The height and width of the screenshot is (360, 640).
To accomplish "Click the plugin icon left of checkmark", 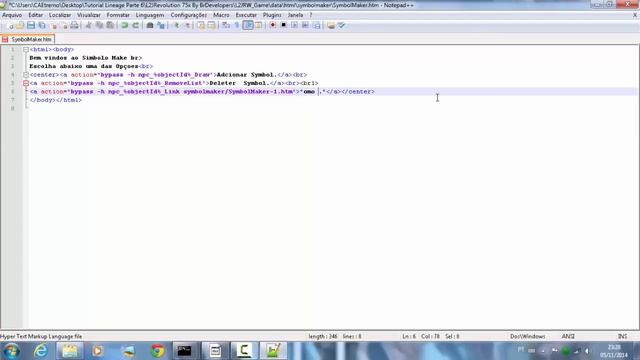I will (331, 25).
